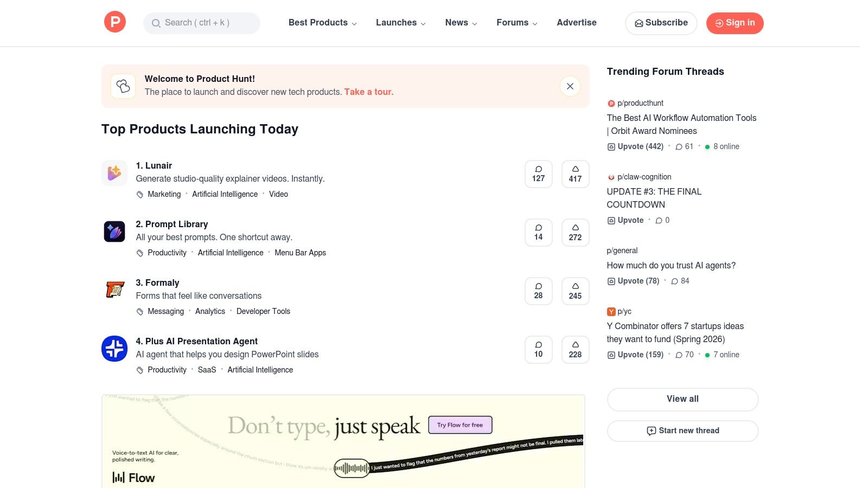868x488 pixels.
Task: Follow the Take a tour link
Action: [x=369, y=92]
